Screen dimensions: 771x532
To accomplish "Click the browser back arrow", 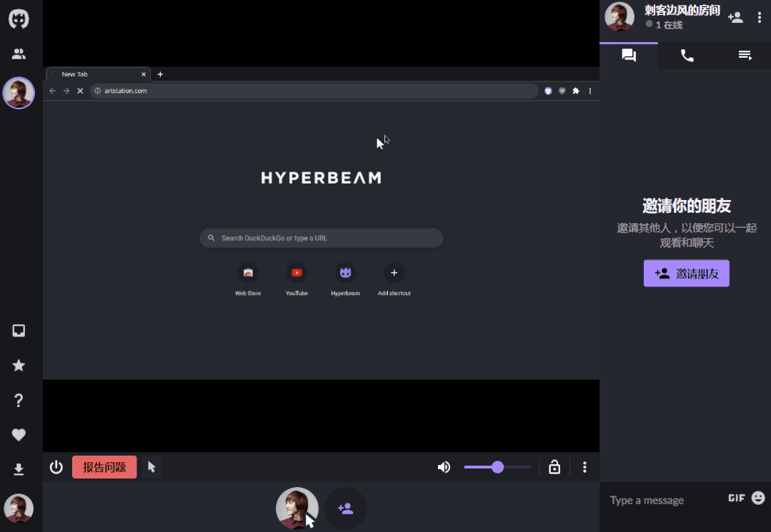I will pos(53,91).
